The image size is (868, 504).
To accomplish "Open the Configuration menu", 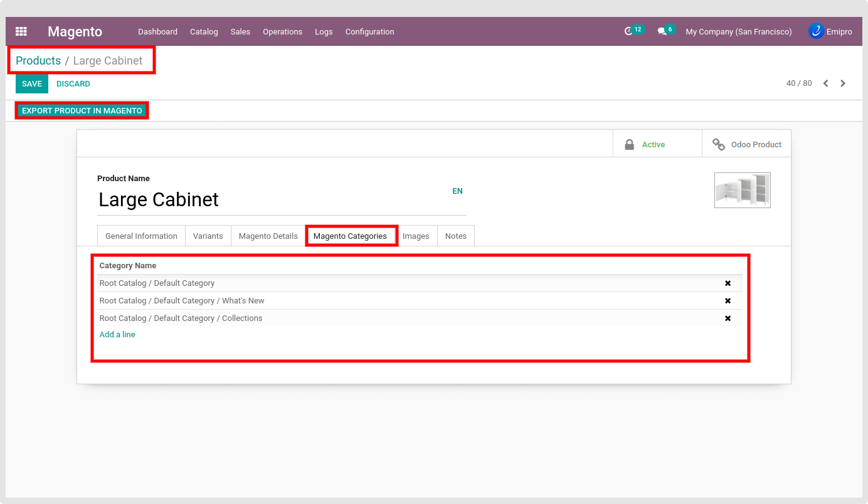I will [369, 31].
